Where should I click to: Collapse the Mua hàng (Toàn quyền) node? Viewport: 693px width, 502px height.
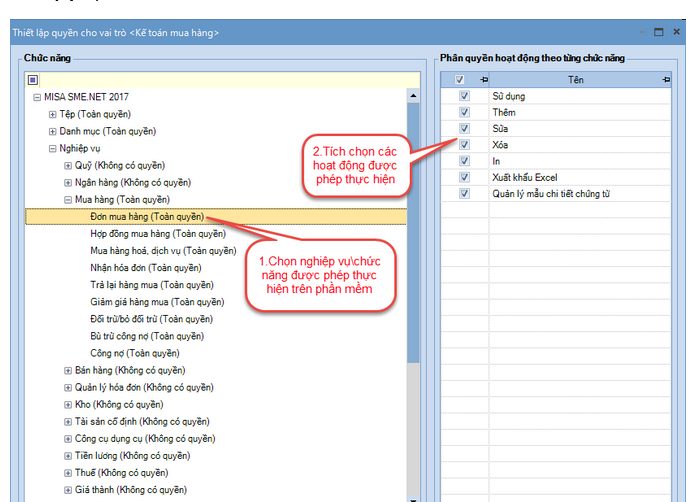coord(68,200)
